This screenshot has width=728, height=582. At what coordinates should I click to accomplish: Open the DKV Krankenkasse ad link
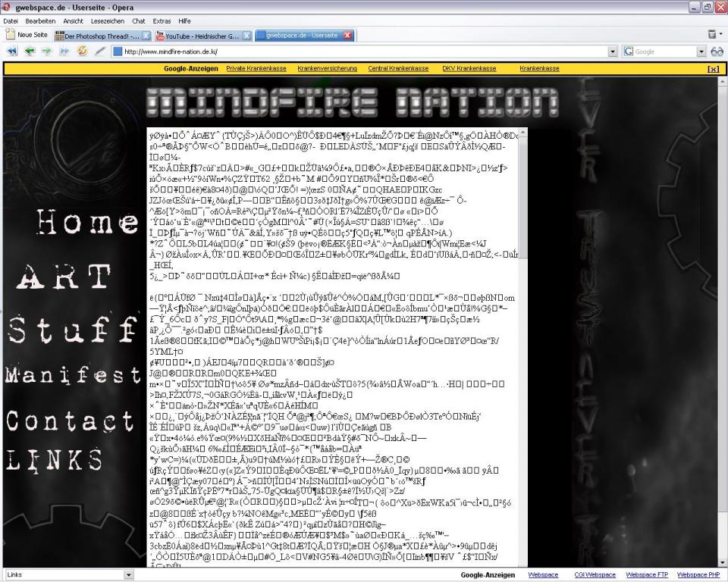point(469,69)
